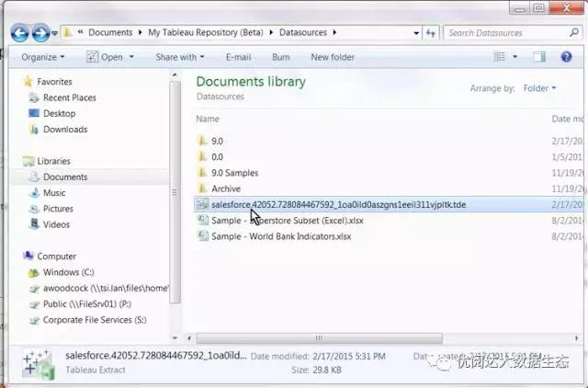The height and width of the screenshot is (388, 588).
Task: Click the Back navigation arrow button
Action: tap(19, 33)
